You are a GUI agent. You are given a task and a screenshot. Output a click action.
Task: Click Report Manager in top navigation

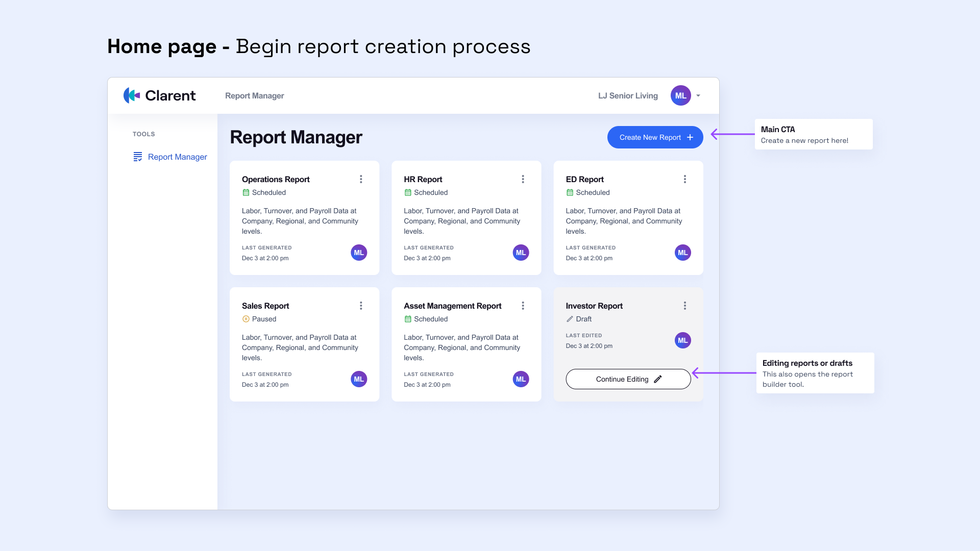(254, 95)
